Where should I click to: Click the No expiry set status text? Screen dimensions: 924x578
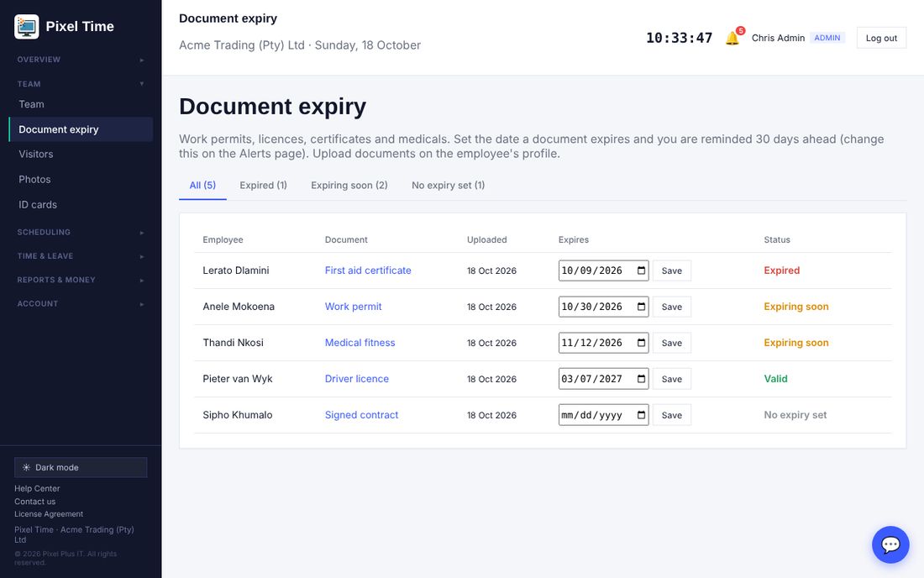coord(795,415)
